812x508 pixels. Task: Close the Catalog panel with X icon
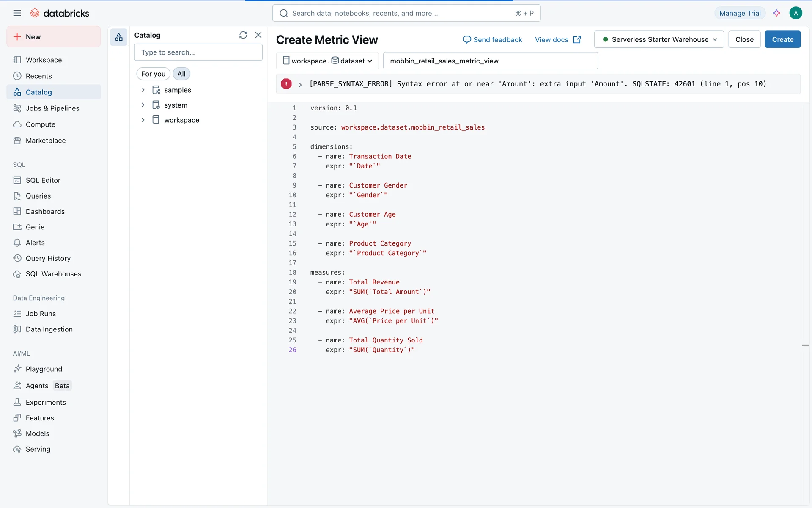tap(258, 35)
